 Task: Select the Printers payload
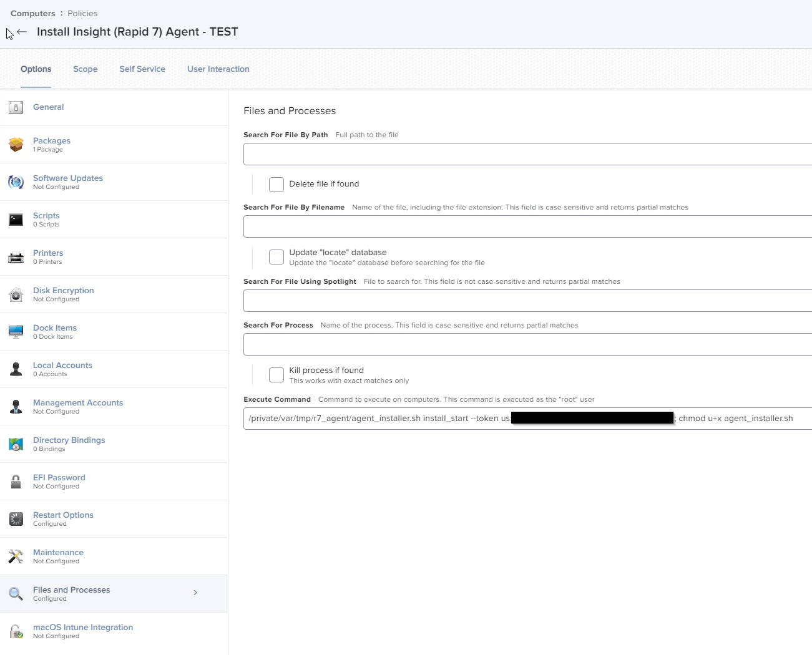[x=114, y=257]
